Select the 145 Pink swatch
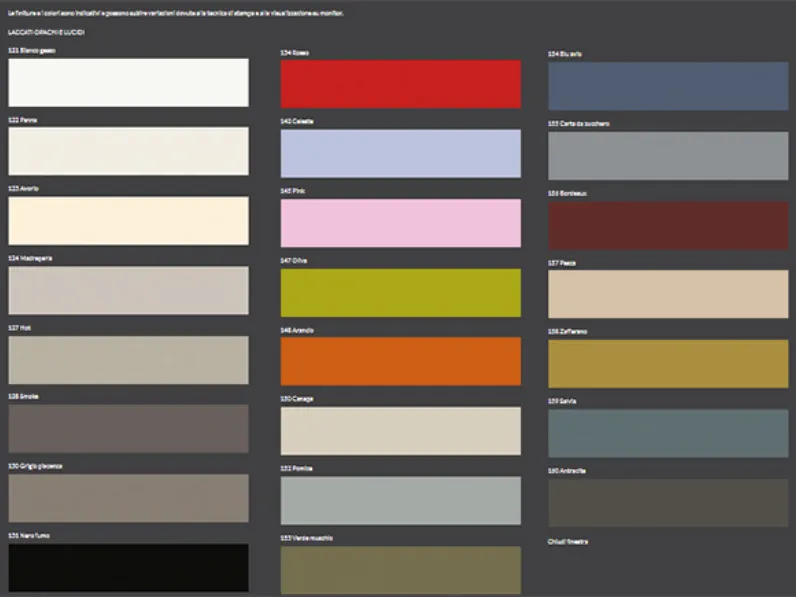The width and height of the screenshot is (796, 597). click(401, 223)
